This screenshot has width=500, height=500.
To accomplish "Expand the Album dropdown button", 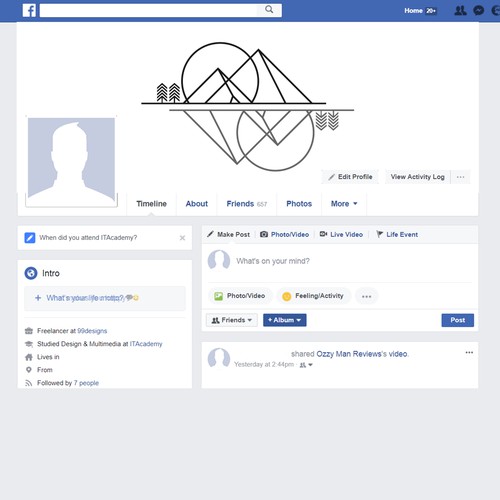I will 285,320.
